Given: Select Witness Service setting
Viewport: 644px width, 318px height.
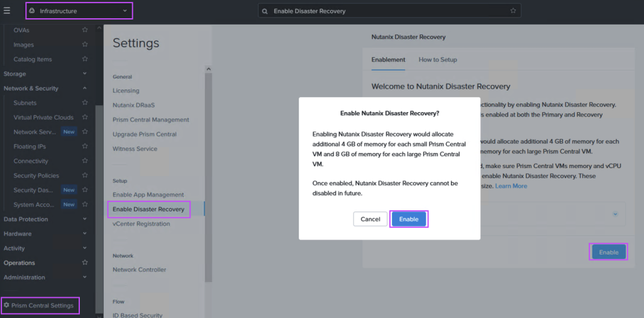Looking at the screenshot, I should point(135,149).
